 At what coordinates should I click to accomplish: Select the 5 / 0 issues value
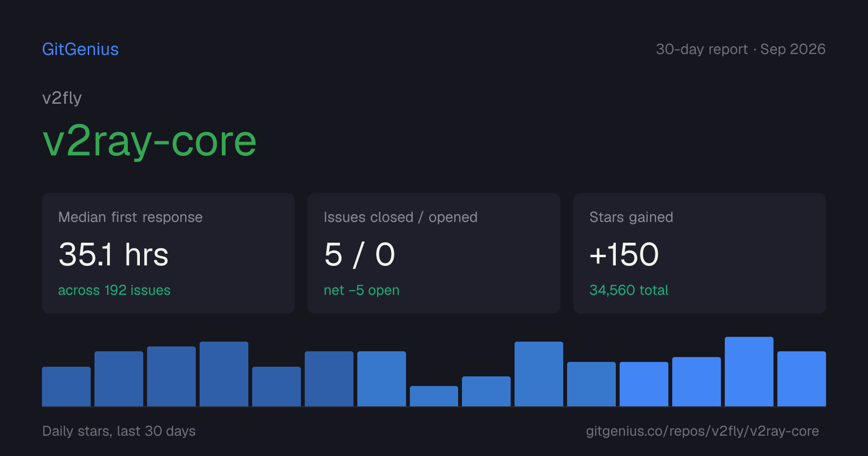pyautogui.click(x=360, y=254)
